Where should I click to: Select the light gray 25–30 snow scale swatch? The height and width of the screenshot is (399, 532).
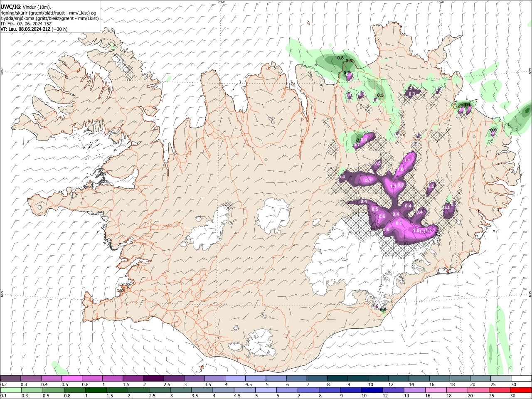click(501, 378)
